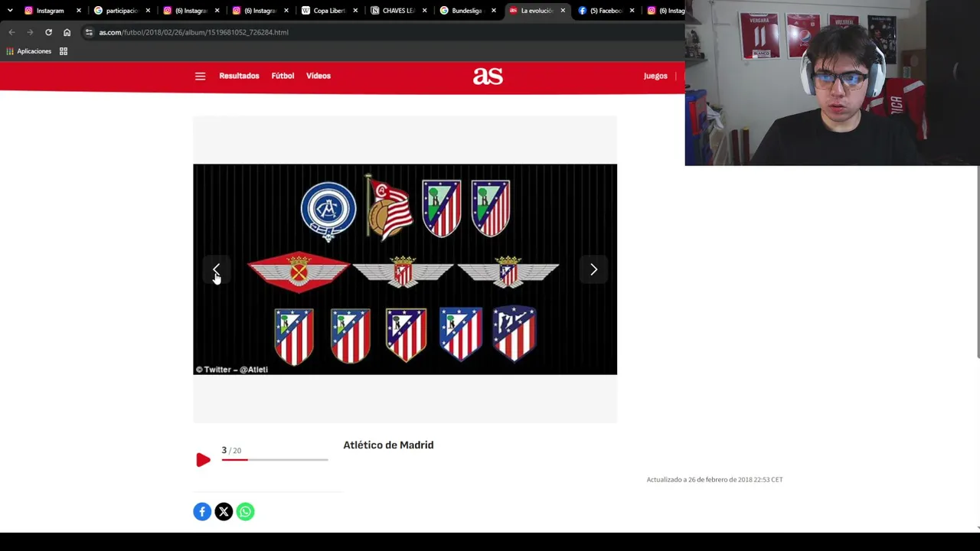The image size is (980, 551).
Task: Click the page's vertical scrollbar
Action: pyautogui.click(x=978, y=261)
